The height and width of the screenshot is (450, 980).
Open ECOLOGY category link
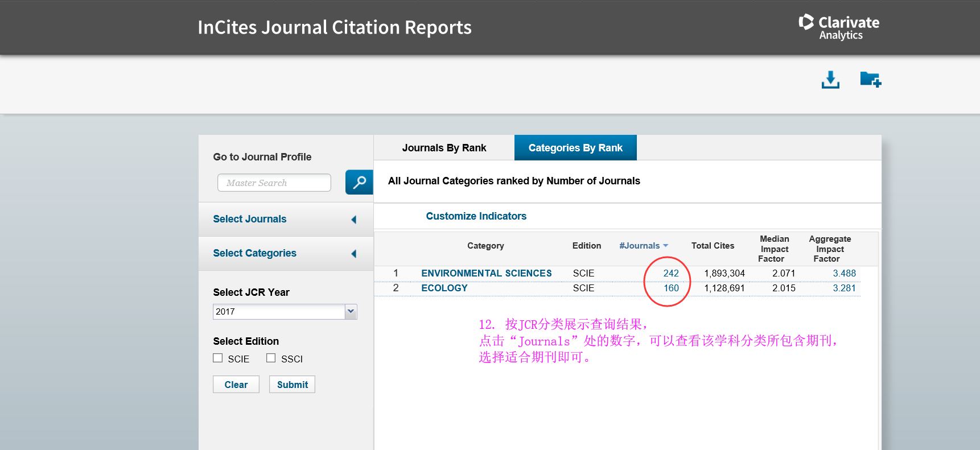[x=444, y=288]
